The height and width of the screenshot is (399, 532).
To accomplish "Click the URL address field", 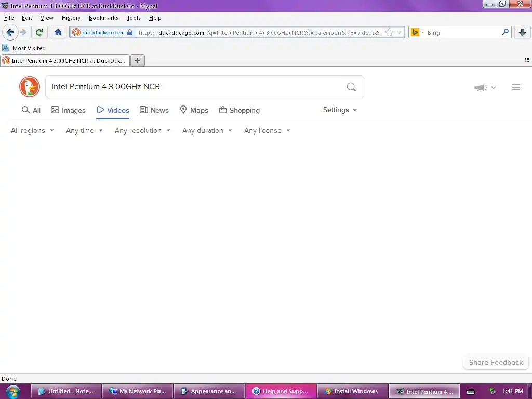I will click(260, 33).
